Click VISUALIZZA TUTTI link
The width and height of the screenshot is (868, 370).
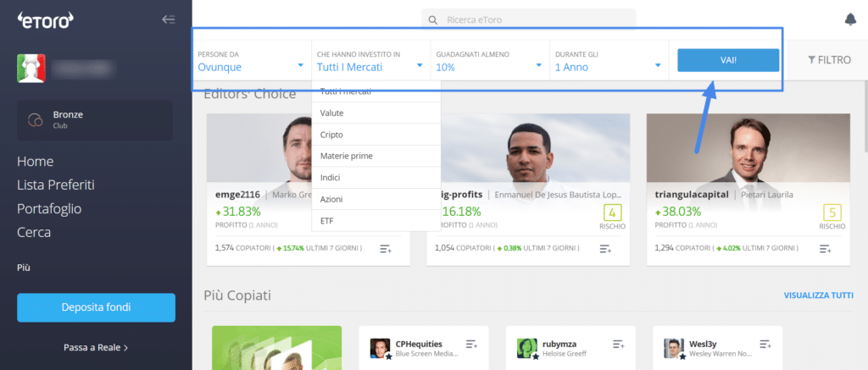pyautogui.click(x=818, y=295)
